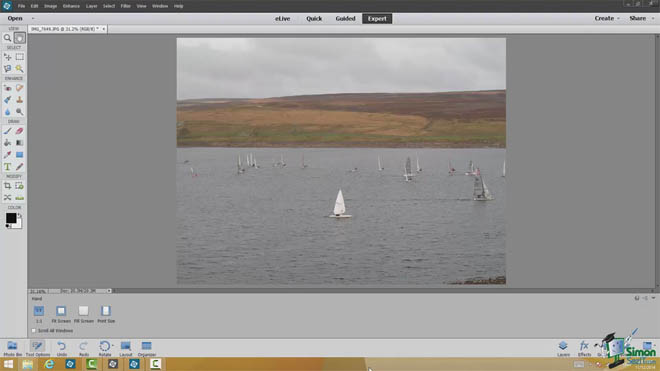
Task: Choose the Rectangular Marquee tool
Action: pyautogui.click(x=19, y=57)
